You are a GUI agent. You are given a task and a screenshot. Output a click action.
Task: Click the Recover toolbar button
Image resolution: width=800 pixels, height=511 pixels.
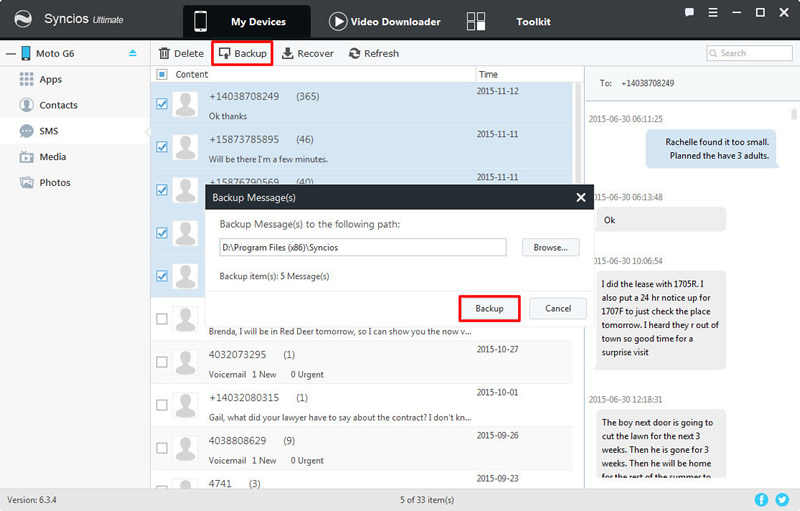coord(308,53)
